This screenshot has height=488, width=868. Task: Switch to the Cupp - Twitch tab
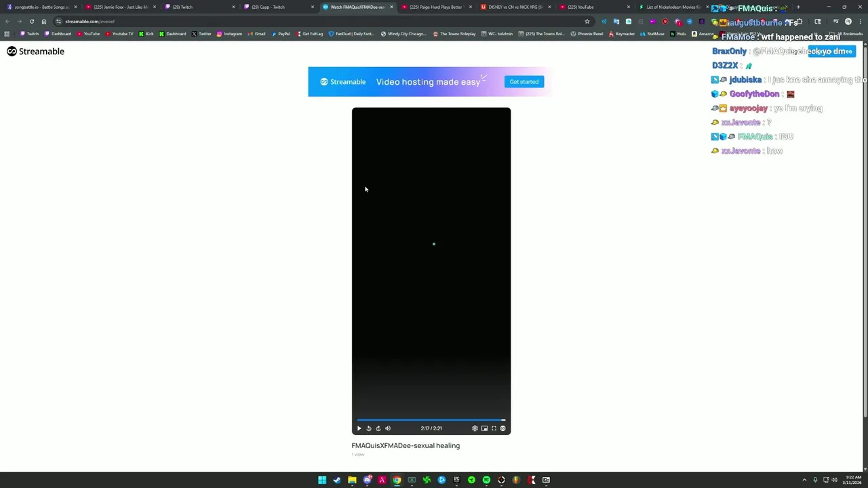point(277,7)
